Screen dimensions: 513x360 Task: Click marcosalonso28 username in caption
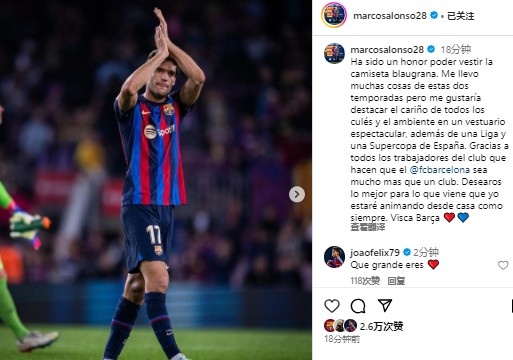click(x=387, y=50)
